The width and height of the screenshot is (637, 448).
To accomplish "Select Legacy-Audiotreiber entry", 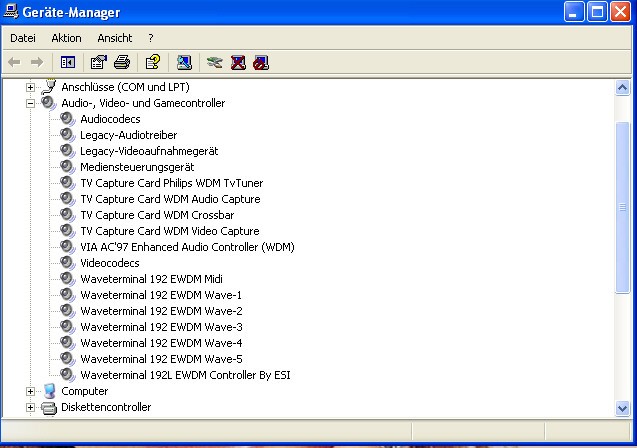I will 128,135.
